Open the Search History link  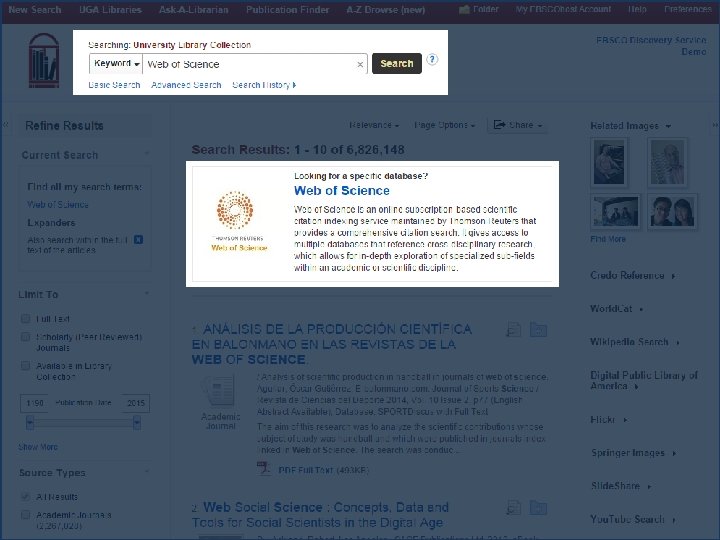coord(264,85)
